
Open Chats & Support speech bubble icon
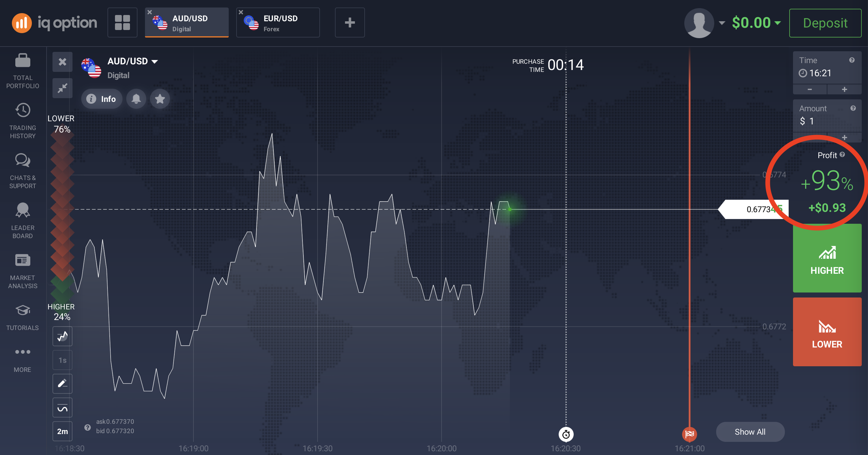22,160
